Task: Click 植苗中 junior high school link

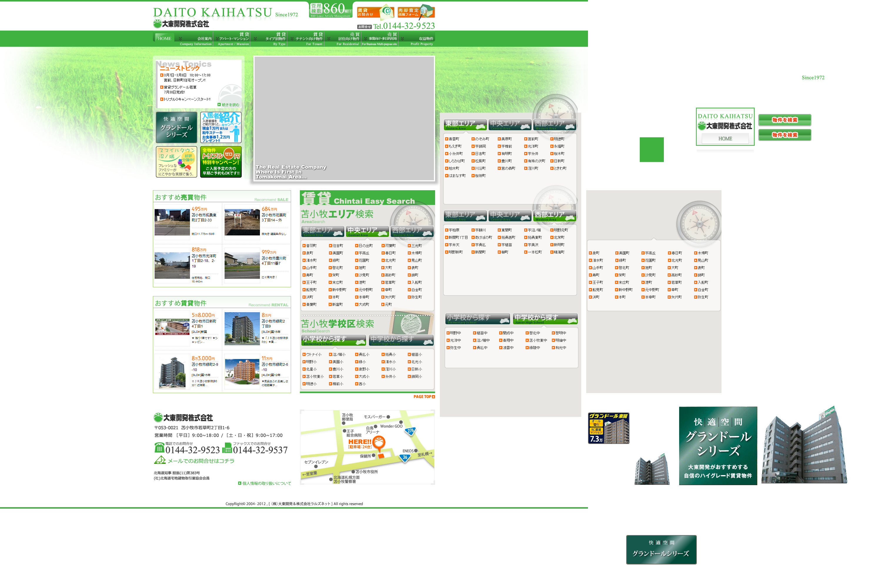Action: [480, 333]
